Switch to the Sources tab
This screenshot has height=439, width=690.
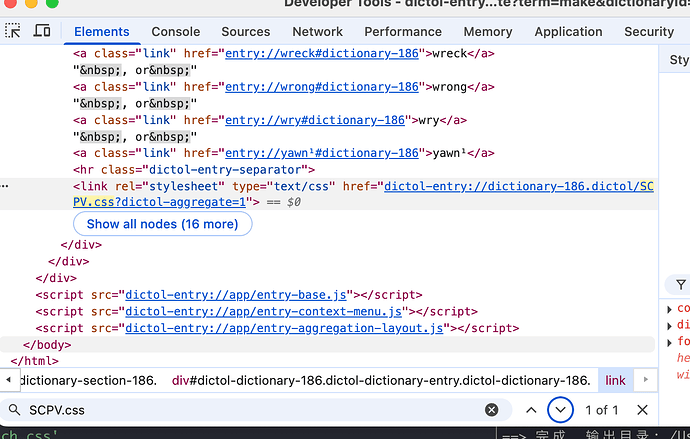pos(246,32)
